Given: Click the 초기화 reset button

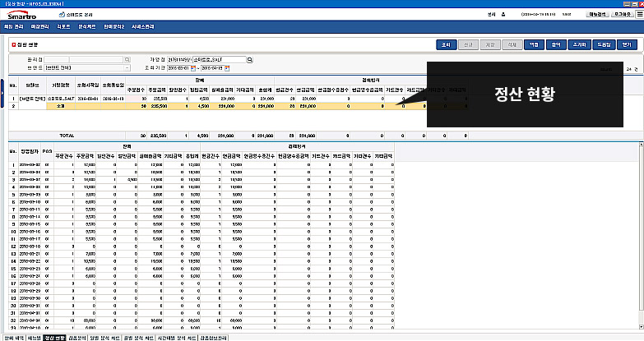Looking at the screenshot, I should [580, 44].
